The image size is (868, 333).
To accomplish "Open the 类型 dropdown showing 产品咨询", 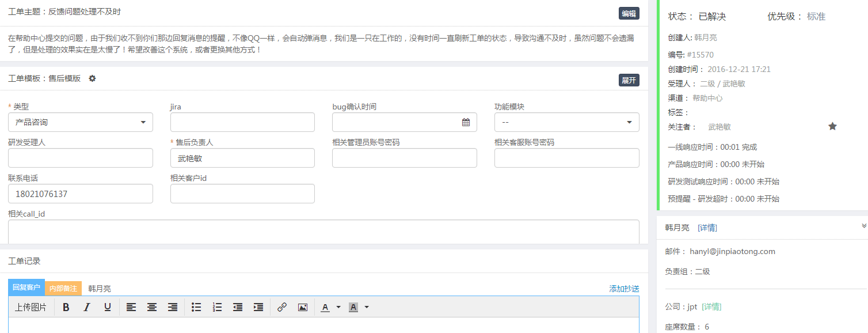I will [x=81, y=122].
